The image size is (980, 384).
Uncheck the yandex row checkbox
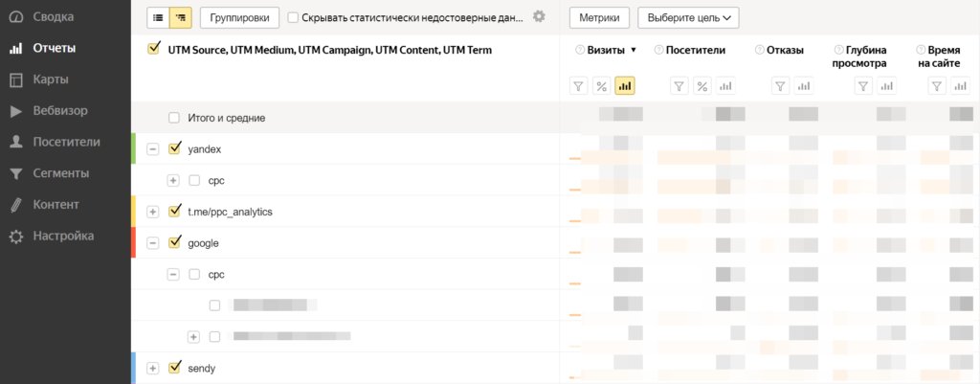coord(174,148)
